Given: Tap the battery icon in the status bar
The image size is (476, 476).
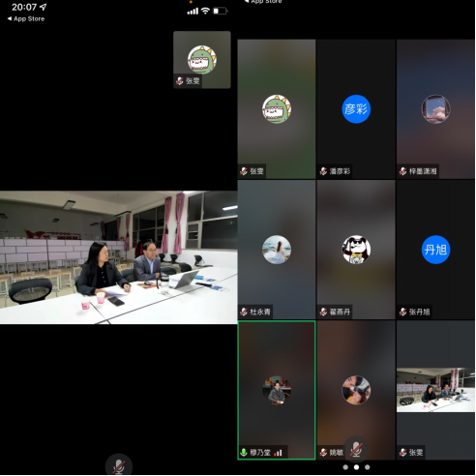Looking at the screenshot, I should (221, 11).
